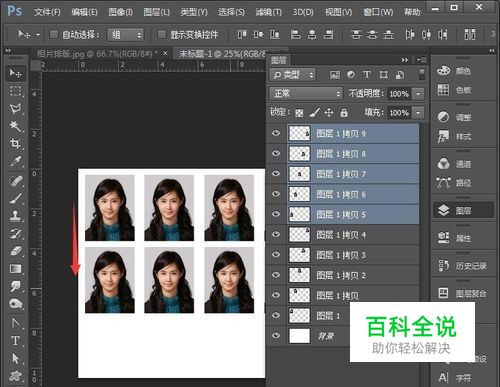Filter layers by shape layer icon
The width and height of the screenshot is (500, 387).
coord(383,75)
